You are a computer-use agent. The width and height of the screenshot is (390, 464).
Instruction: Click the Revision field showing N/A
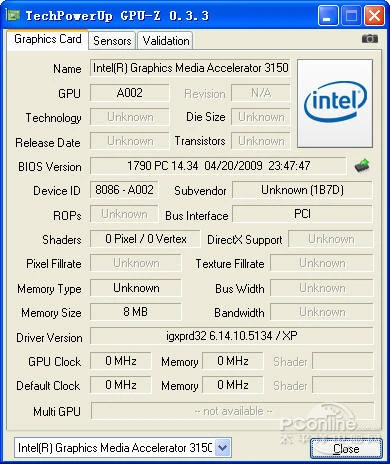(x=261, y=93)
